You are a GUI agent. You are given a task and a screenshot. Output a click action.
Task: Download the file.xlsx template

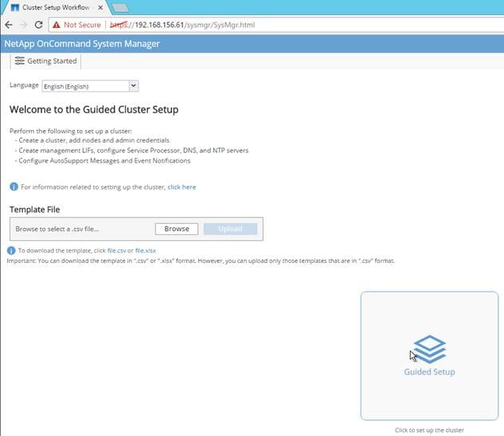tap(146, 250)
